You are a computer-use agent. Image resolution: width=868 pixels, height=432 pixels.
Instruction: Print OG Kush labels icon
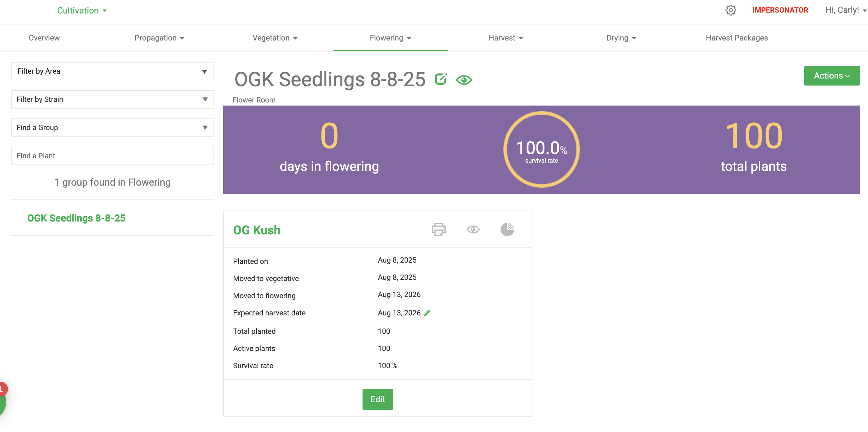[x=439, y=229]
